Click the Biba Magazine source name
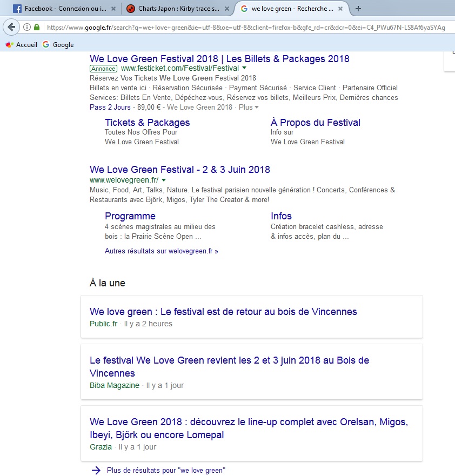This screenshot has width=455, height=476. click(115, 385)
